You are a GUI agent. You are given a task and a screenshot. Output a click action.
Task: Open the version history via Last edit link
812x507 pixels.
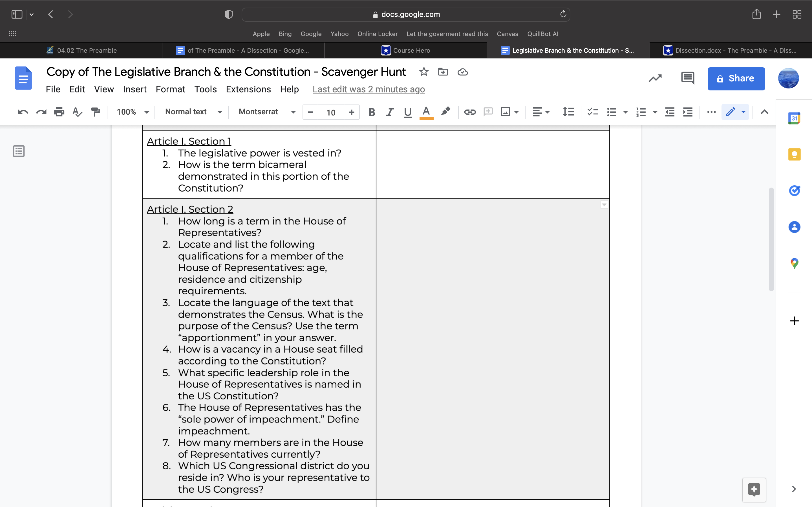click(369, 89)
